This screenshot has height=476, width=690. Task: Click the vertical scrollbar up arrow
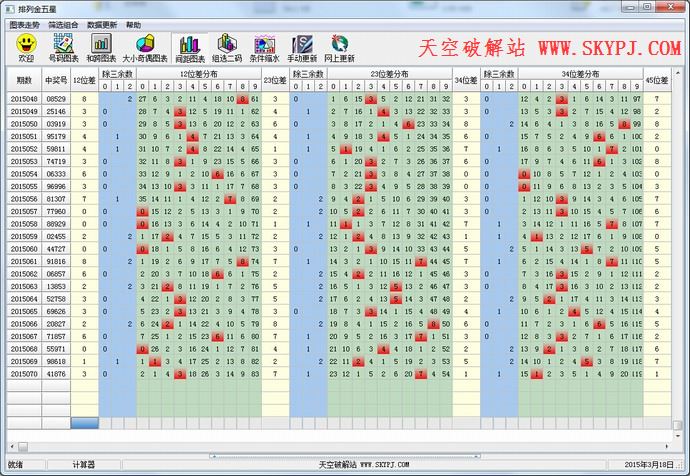click(x=680, y=73)
